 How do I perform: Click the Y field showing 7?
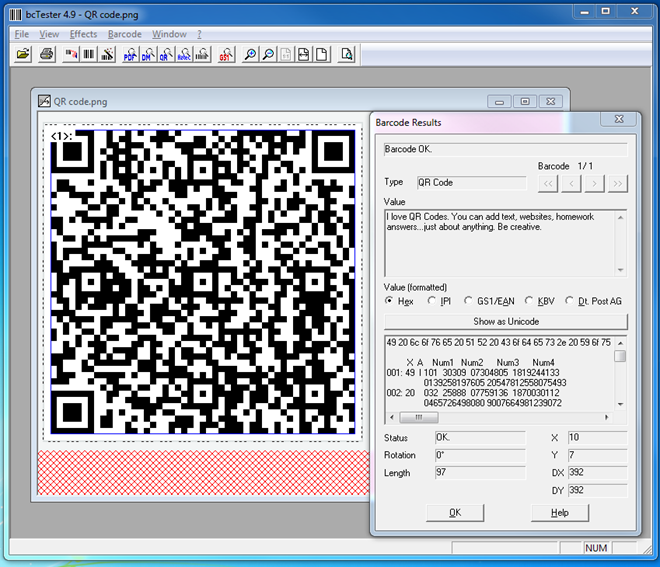(x=598, y=455)
